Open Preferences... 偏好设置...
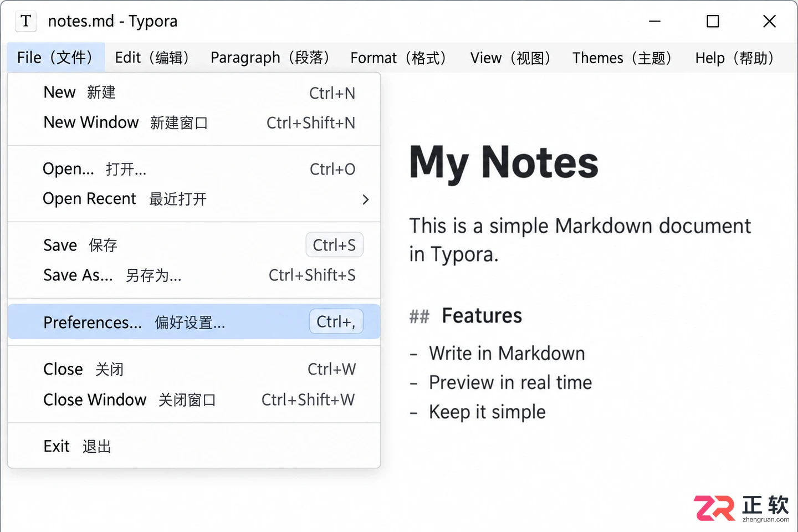Screen dimensions: 798x532 tap(194, 322)
